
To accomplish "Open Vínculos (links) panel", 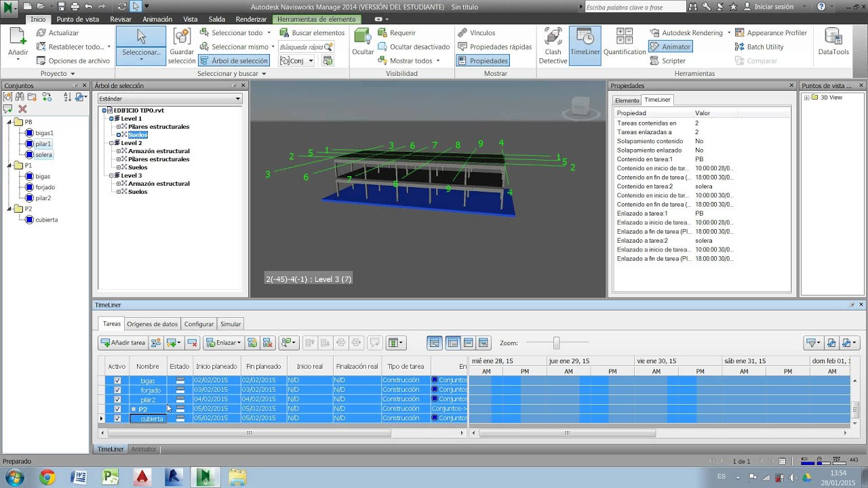I will click(x=477, y=33).
